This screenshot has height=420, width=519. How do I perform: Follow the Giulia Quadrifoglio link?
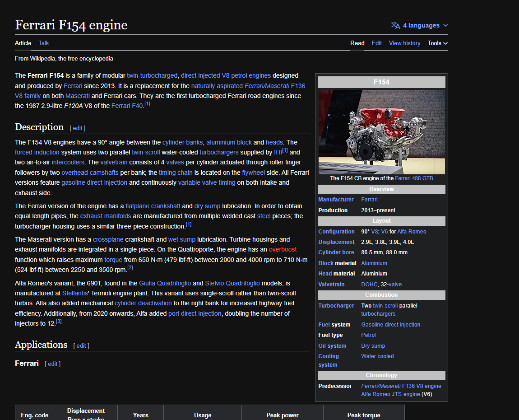click(x=165, y=283)
